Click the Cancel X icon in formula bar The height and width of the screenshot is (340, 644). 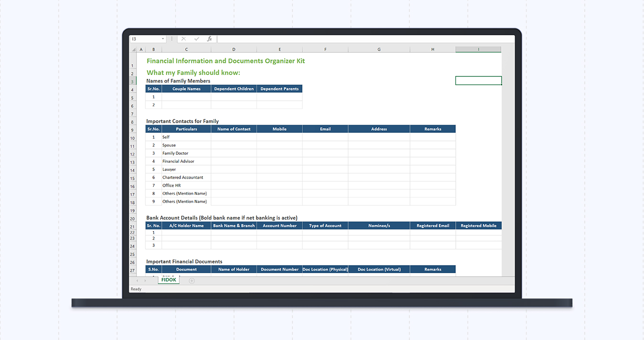[x=183, y=39]
